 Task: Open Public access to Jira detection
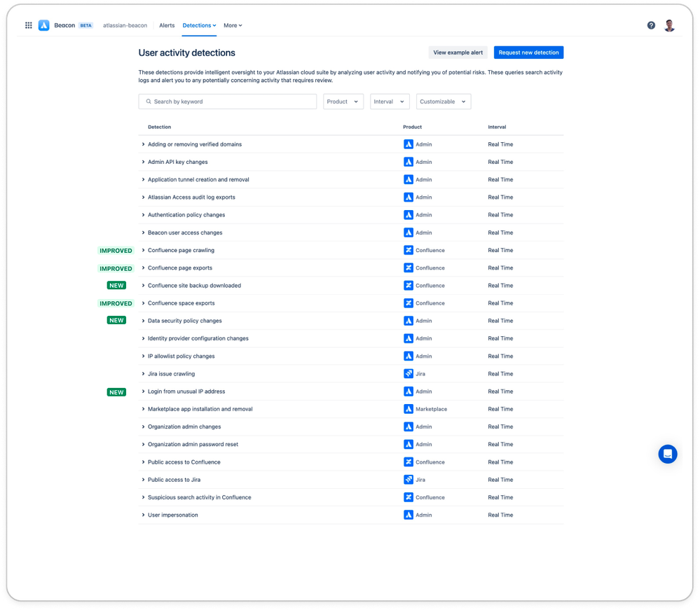click(x=174, y=480)
